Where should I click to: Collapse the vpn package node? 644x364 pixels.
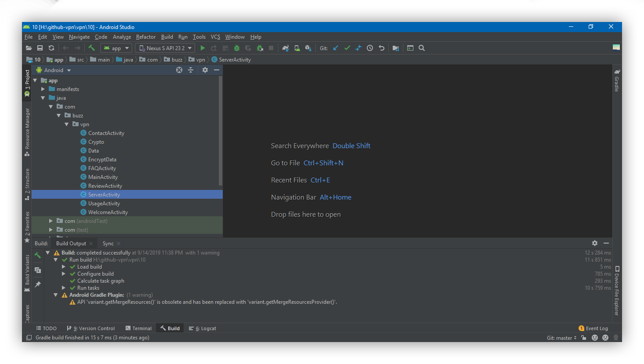point(67,124)
